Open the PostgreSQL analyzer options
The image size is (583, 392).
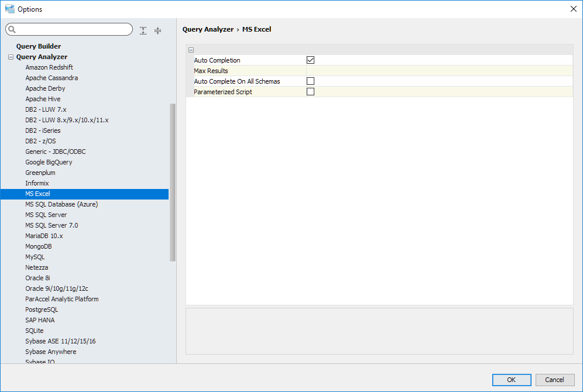point(42,310)
